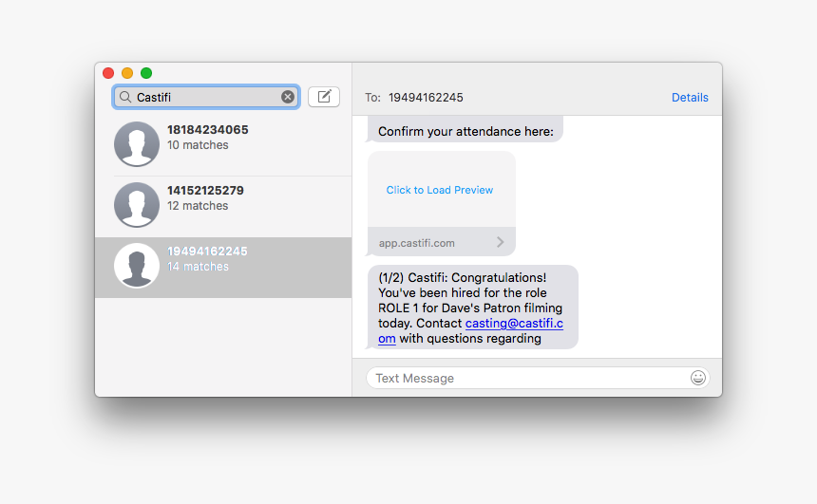Click recipient number 19494162245 in To field

[x=426, y=98]
